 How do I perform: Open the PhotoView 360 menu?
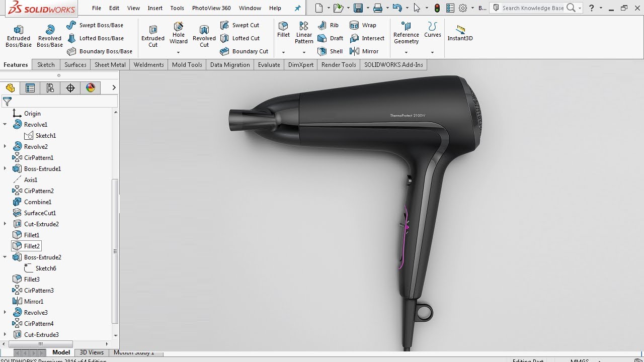(x=211, y=8)
